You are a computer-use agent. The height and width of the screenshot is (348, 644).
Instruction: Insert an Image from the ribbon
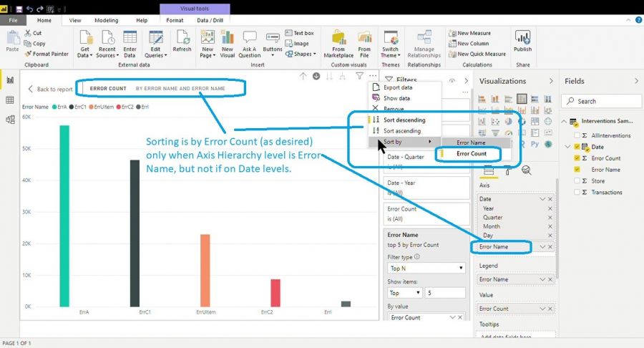[x=297, y=44]
